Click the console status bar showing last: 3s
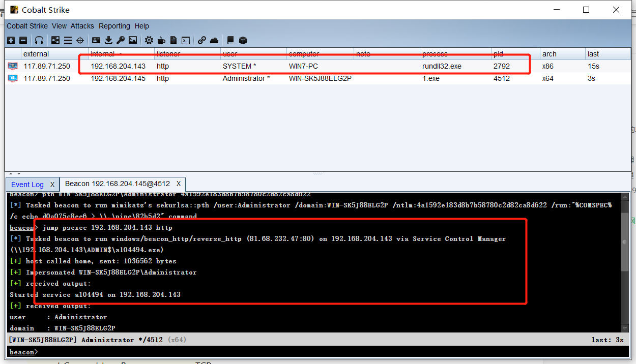 [x=319, y=340]
